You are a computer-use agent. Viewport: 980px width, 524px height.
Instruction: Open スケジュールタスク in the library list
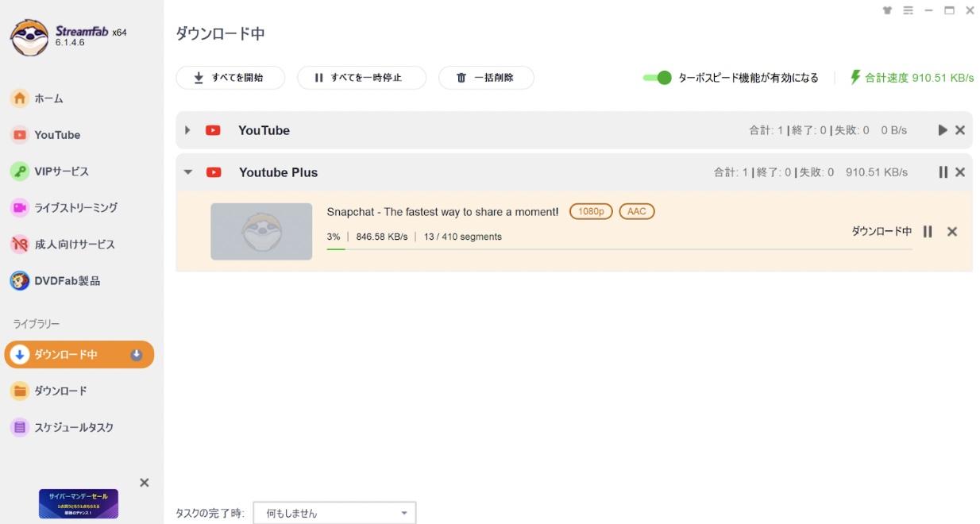coord(74,427)
